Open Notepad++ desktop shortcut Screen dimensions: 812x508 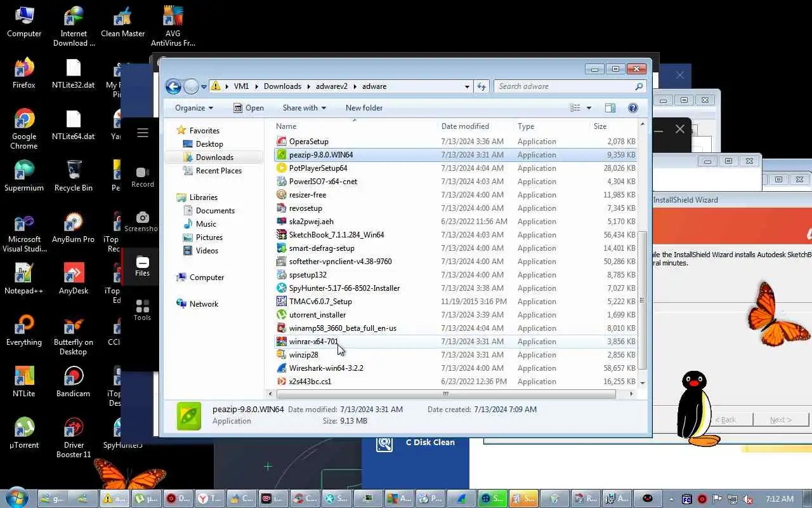24,279
